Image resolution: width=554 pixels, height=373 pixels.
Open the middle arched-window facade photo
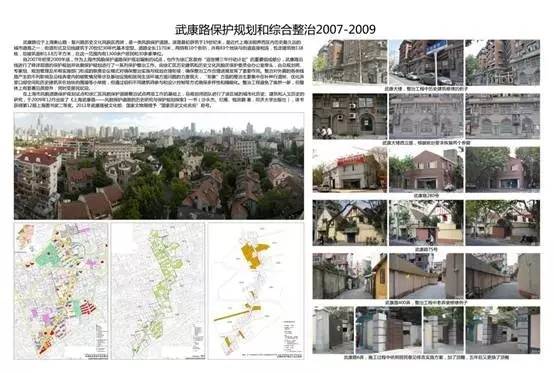pos(426,116)
